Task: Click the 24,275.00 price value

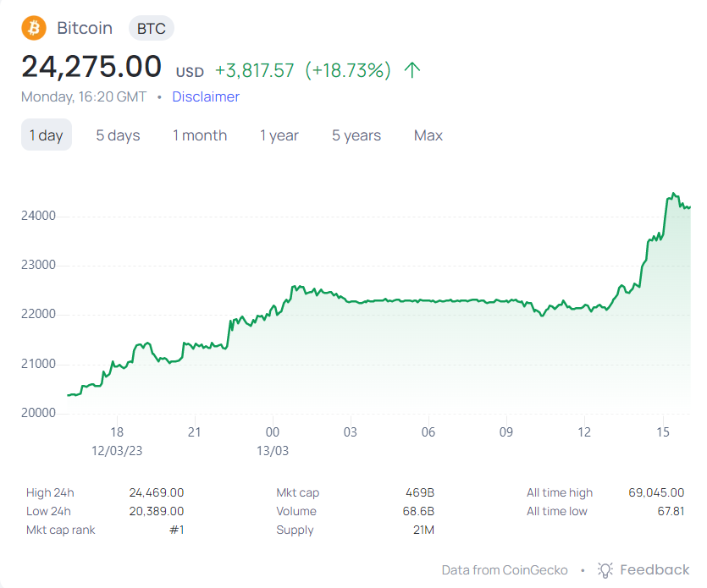Action: [91, 67]
